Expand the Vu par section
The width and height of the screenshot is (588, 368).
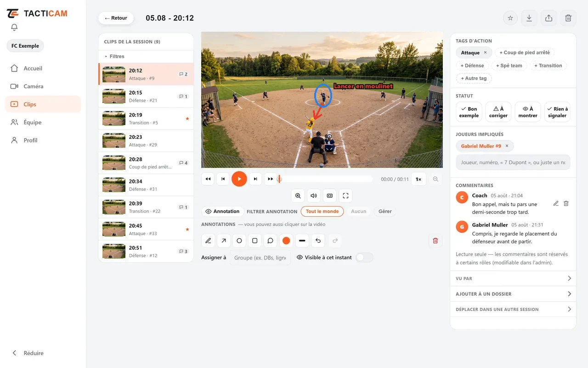point(513,278)
